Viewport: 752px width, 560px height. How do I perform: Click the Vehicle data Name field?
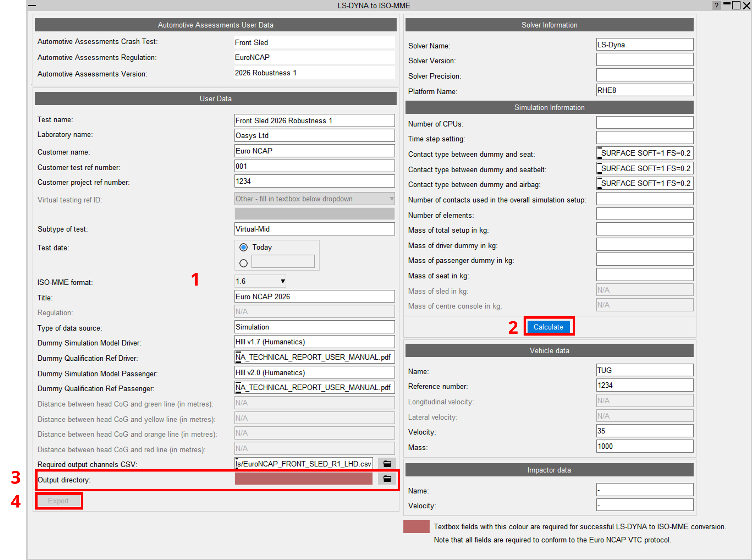tap(645, 370)
